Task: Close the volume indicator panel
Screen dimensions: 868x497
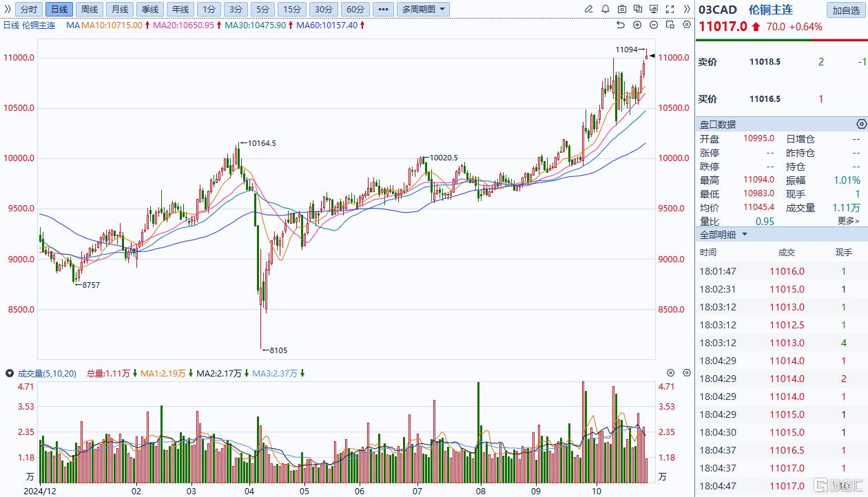Action: (671, 372)
